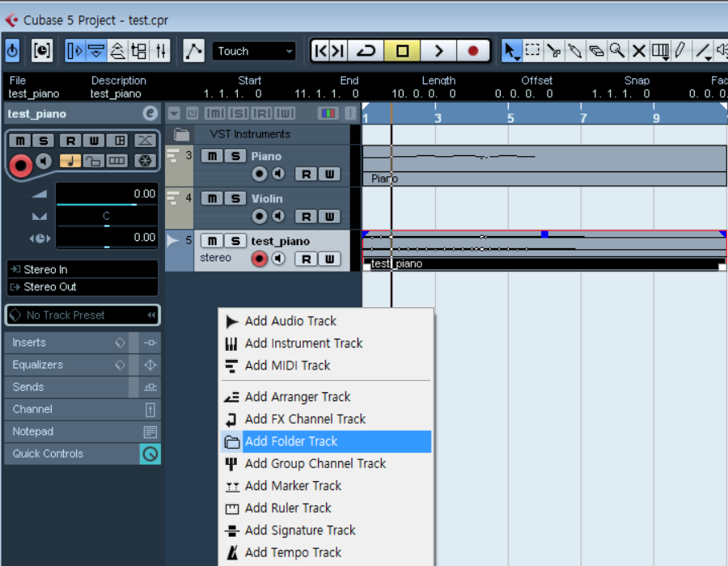The width and height of the screenshot is (728, 566).
Task: Choose Add Audio Track from menu
Action: [326, 321]
